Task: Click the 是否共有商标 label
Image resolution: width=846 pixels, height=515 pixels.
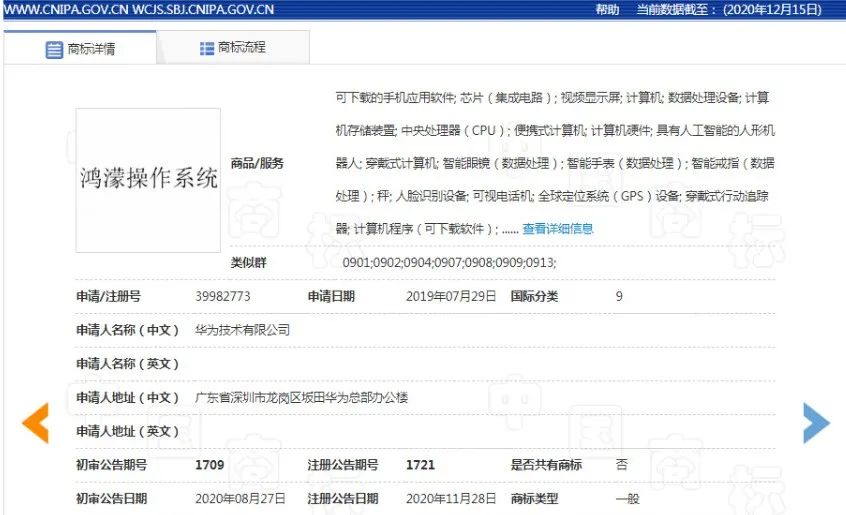Action: (x=547, y=465)
